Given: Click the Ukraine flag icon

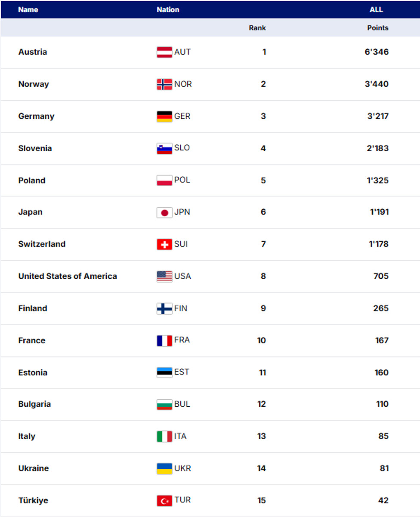Looking at the screenshot, I should tap(164, 468).
